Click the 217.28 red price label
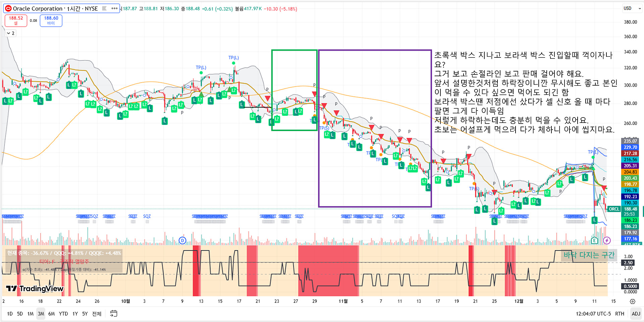644x322 pixels. tap(630, 153)
